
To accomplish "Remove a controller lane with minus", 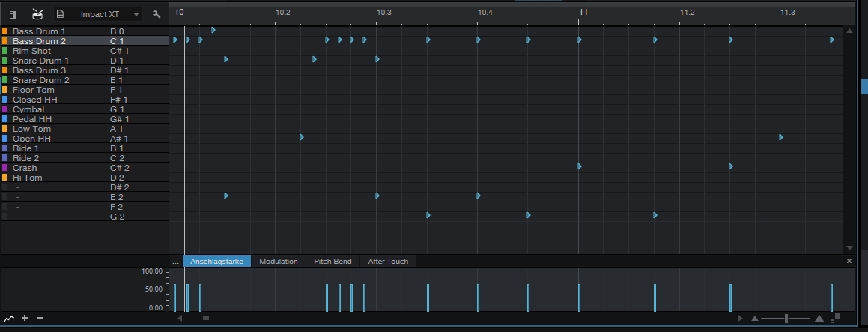I will click(40, 318).
